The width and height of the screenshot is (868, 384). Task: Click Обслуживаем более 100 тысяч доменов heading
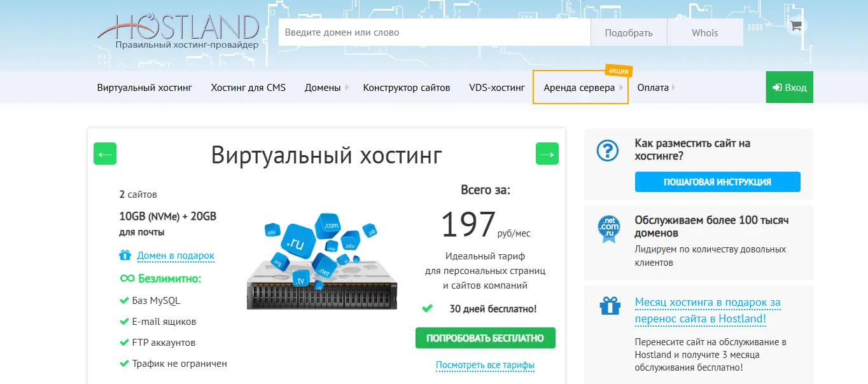click(x=711, y=227)
